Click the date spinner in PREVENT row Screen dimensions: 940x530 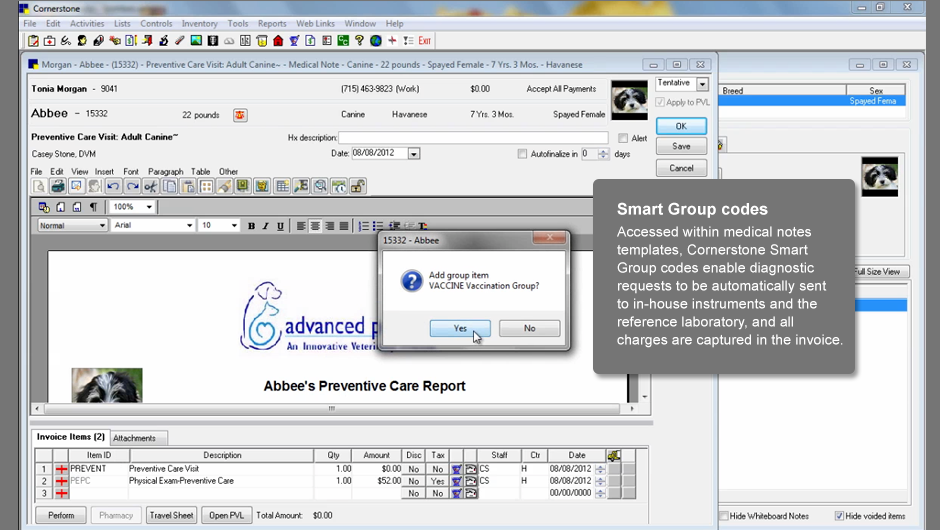tap(600, 469)
